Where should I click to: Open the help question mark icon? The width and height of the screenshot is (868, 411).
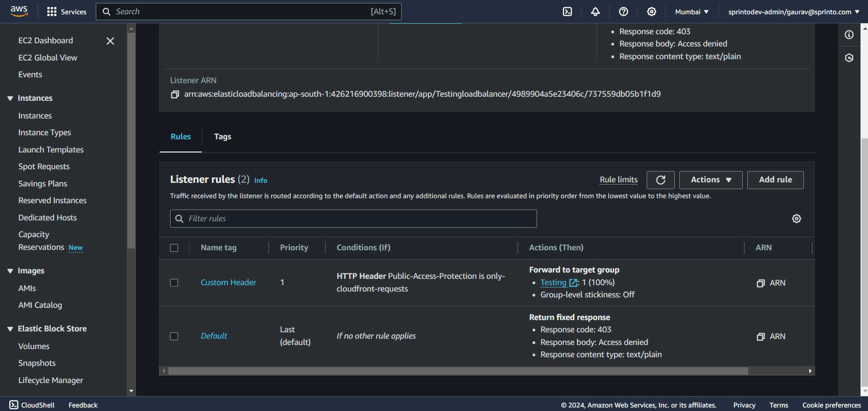click(x=623, y=12)
